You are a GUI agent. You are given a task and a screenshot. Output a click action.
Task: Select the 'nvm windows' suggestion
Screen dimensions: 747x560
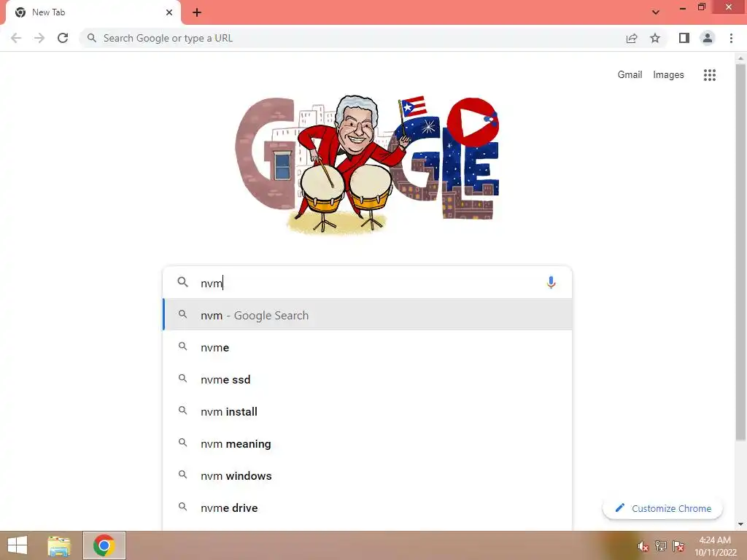pyautogui.click(x=368, y=475)
